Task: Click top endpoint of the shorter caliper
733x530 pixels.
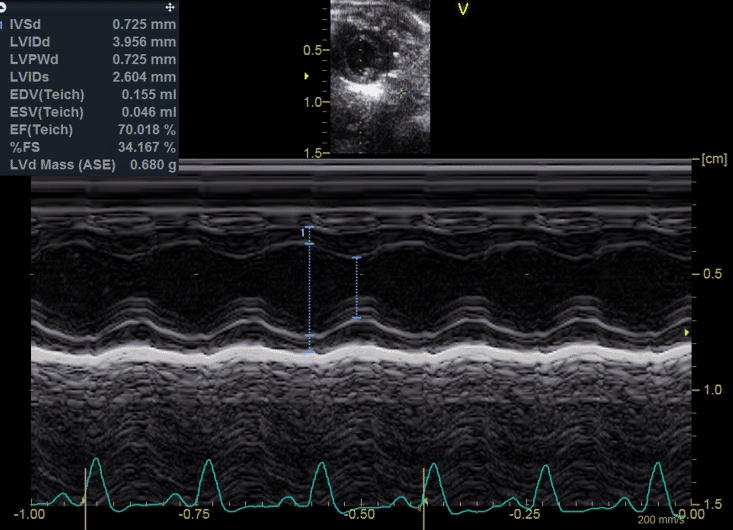Action: pyautogui.click(x=356, y=258)
